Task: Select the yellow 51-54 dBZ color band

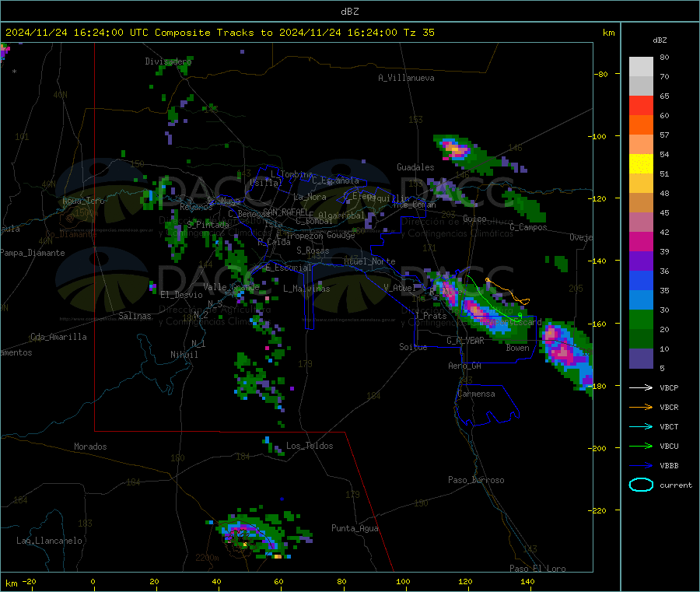Action: (641, 164)
